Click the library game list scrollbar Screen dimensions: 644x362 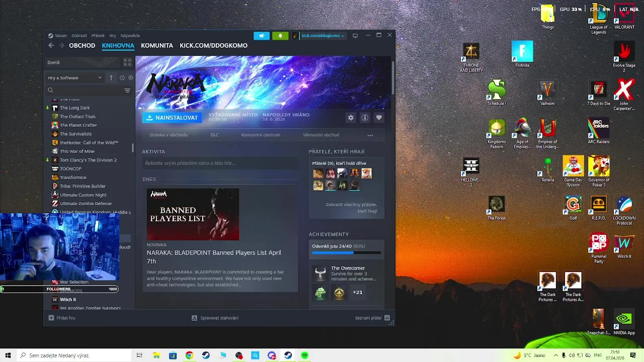133,148
